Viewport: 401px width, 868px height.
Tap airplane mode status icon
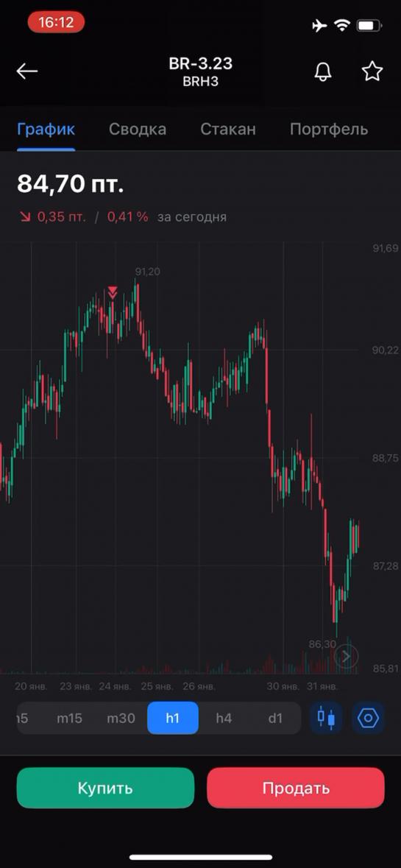[x=319, y=26]
